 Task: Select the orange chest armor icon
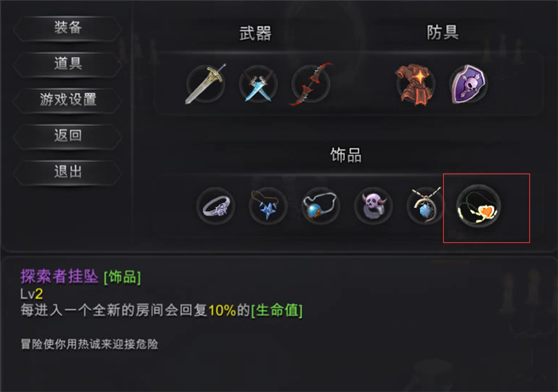click(415, 84)
